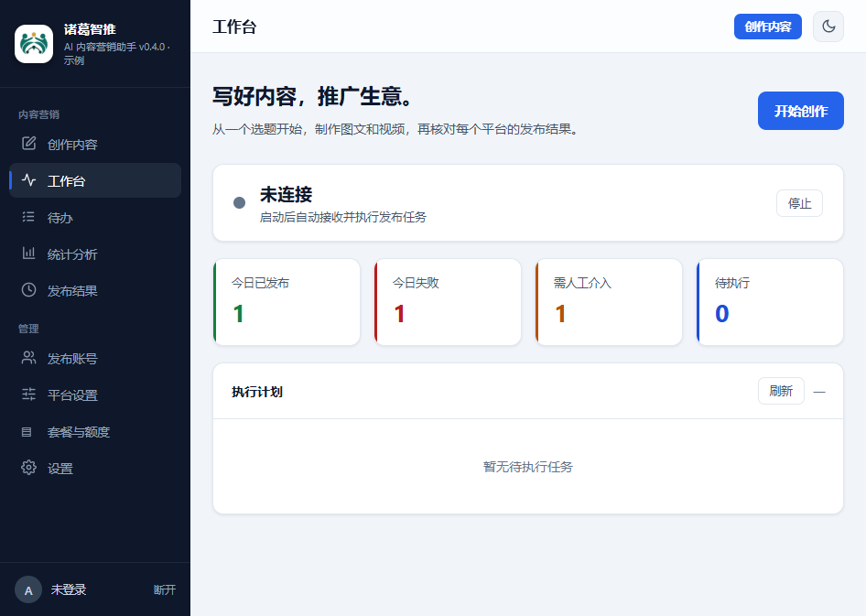Click the 启动后自动接收并执行发布任务 description
This screenshot has width=866, height=616.
(343, 217)
